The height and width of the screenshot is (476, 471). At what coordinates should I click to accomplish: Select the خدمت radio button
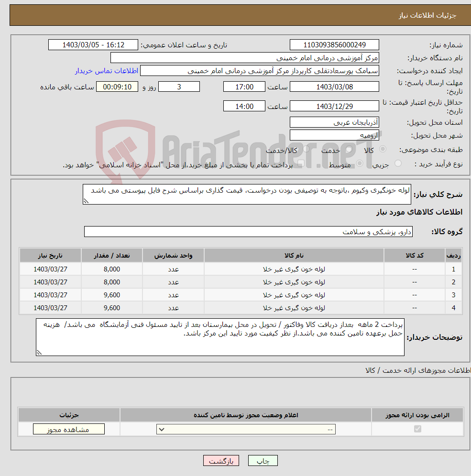click(349, 149)
